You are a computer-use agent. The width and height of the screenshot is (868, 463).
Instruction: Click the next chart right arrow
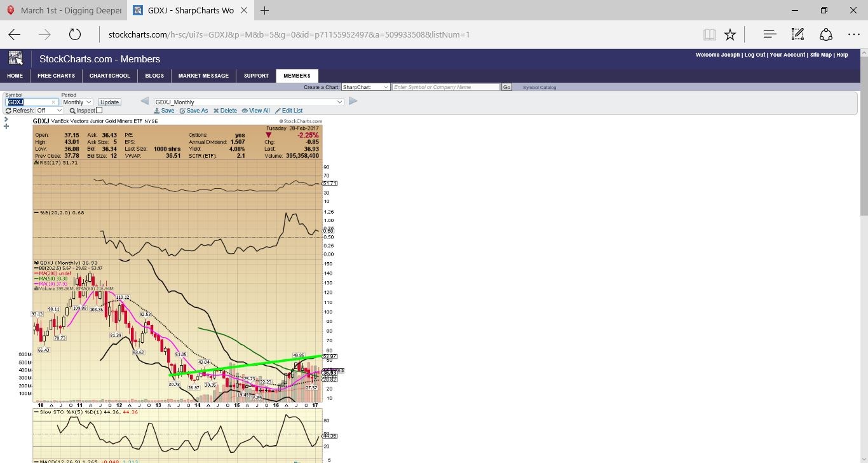(x=353, y=101)
